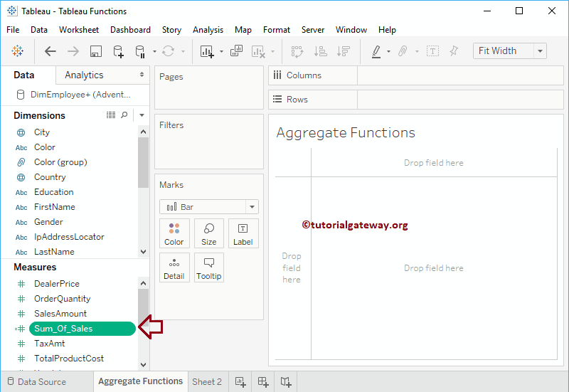Click New Dashboard icon in bottom tabs

coord(263,382)
